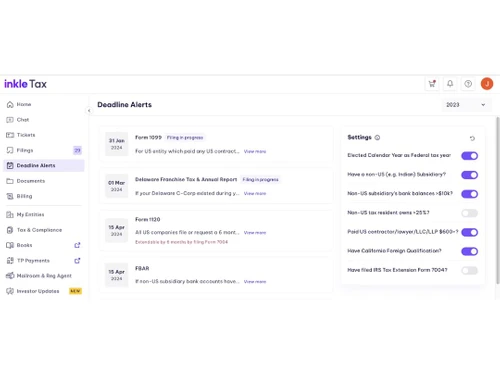This screenshot has height=375, width=500.
Task: Click the Settings info icon
Action: click(x=377, y=137)
